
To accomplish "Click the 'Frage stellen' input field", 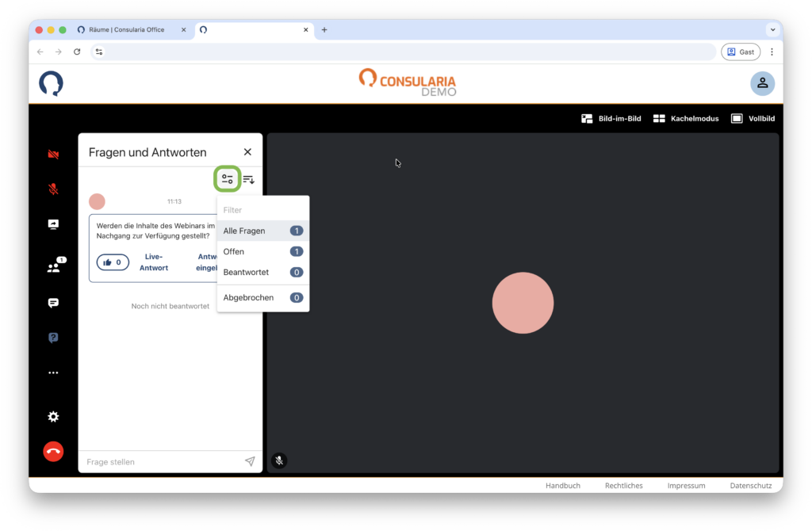I will 163,461.
